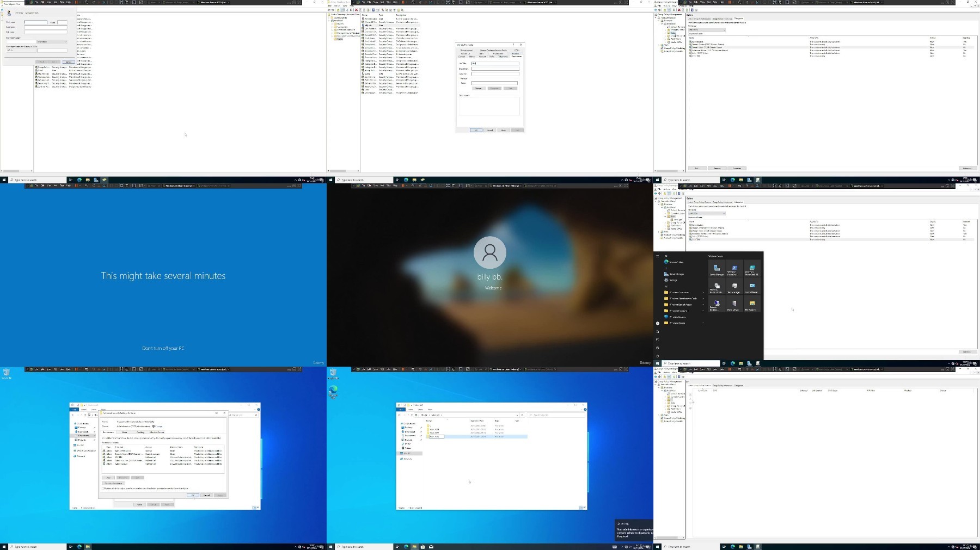
Task: Switch to Account tab in billy bb Properties
Action: point(482,57)
